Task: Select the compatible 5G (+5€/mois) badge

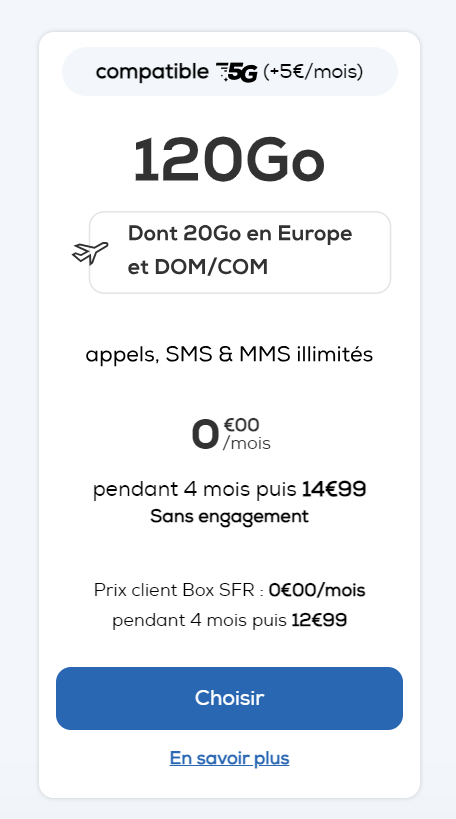Action: [230, 72]
